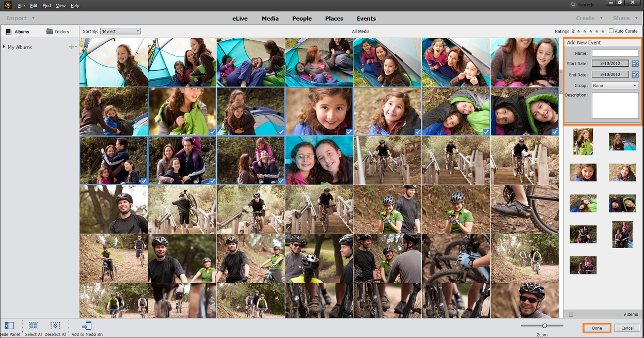The image size is (644, 338).
Task: Enable the Auto Curate checkbox
Action: coord(611,31)
